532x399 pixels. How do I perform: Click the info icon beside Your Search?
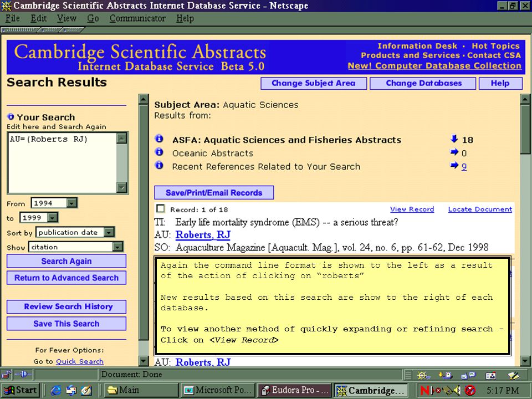[11, 117]
